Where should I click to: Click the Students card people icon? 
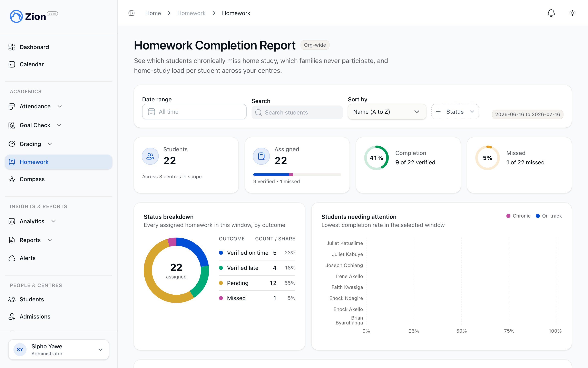(x=150, y=156)
